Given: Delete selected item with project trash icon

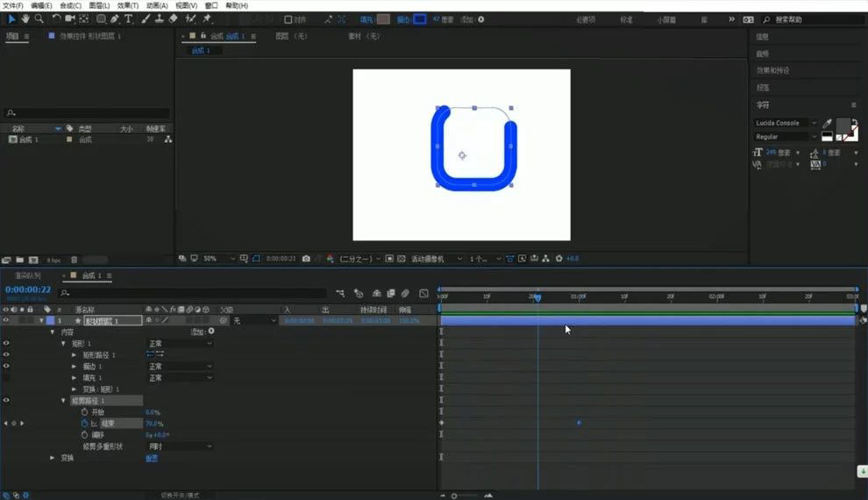Looking at the screenshot, I should (x=75, y=260).
